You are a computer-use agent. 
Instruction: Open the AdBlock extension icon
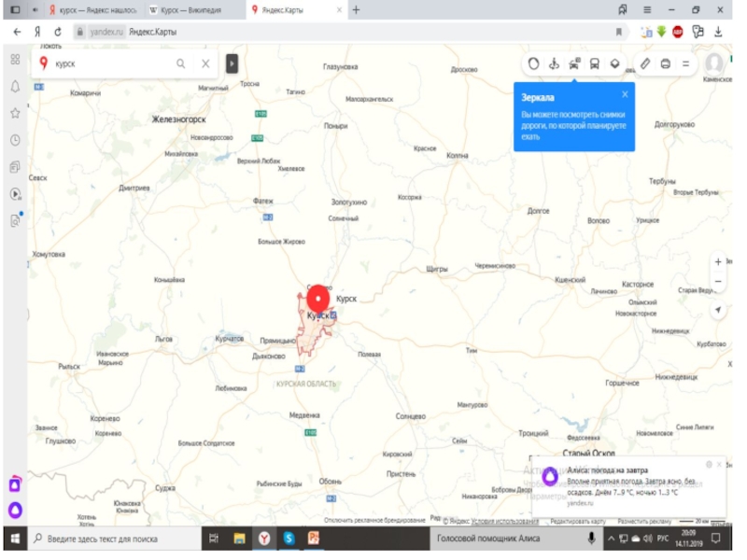pos(678,31)
